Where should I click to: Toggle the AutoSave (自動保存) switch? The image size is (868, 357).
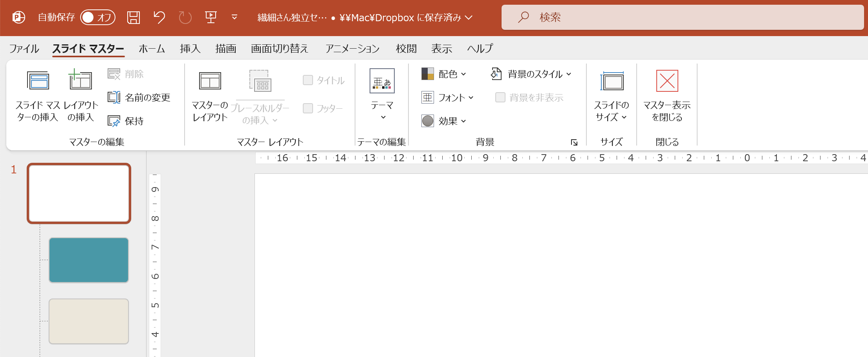97,17
